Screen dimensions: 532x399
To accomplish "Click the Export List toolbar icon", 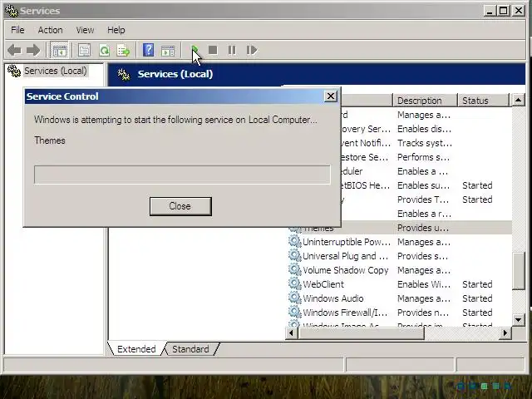I will coord(123,51).
